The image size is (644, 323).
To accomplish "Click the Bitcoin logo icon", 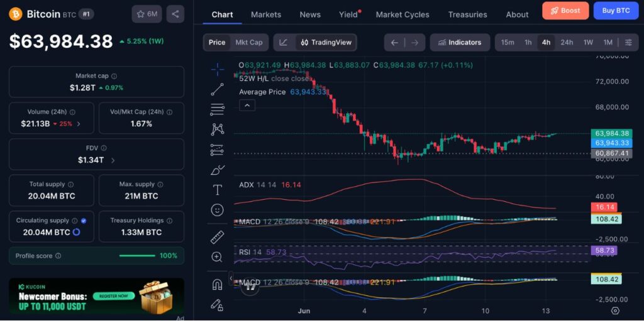I will click(16, 14).
